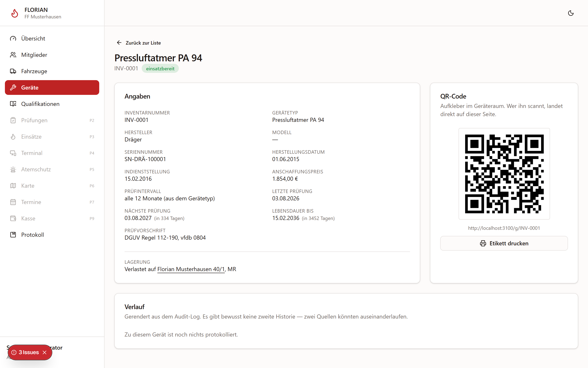Click Indienststellung date 15.02.2016
This screenshot has height=368, width=588.
click(x=138, y=179)
